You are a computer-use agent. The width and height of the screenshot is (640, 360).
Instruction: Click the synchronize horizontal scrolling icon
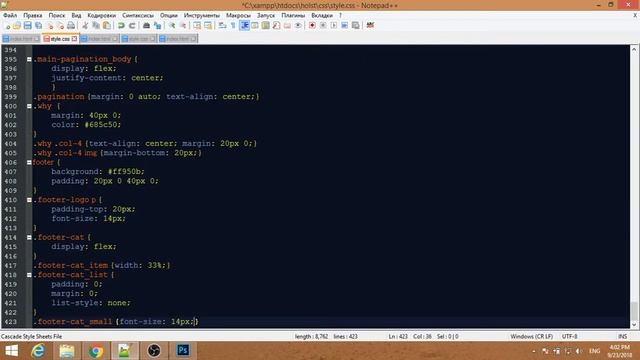[x=208, y=25]
